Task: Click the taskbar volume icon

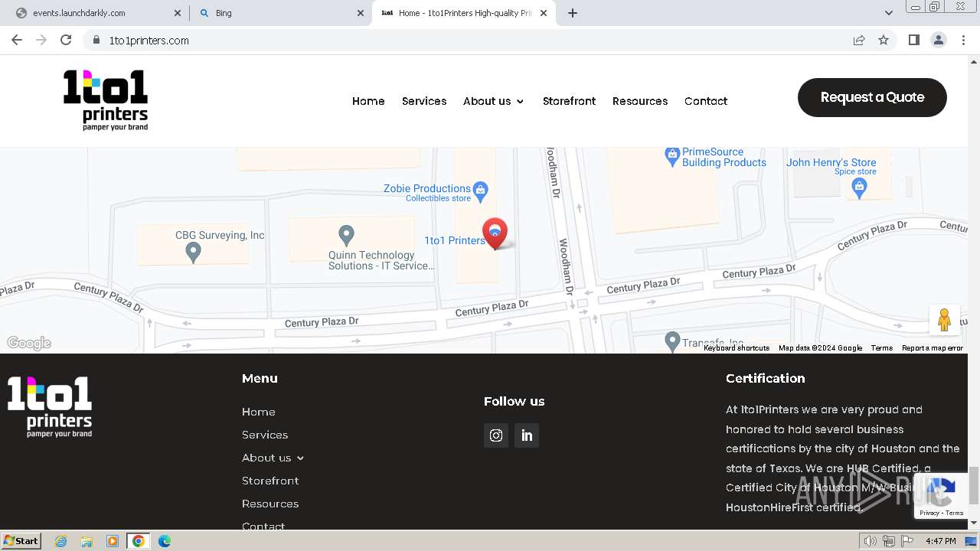Action: [x=870, y=541]
